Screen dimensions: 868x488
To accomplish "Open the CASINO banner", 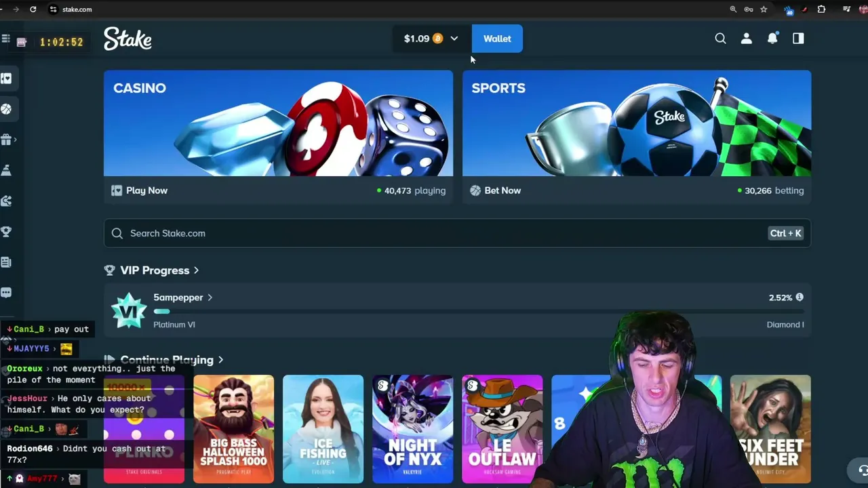I will (278, 123).
